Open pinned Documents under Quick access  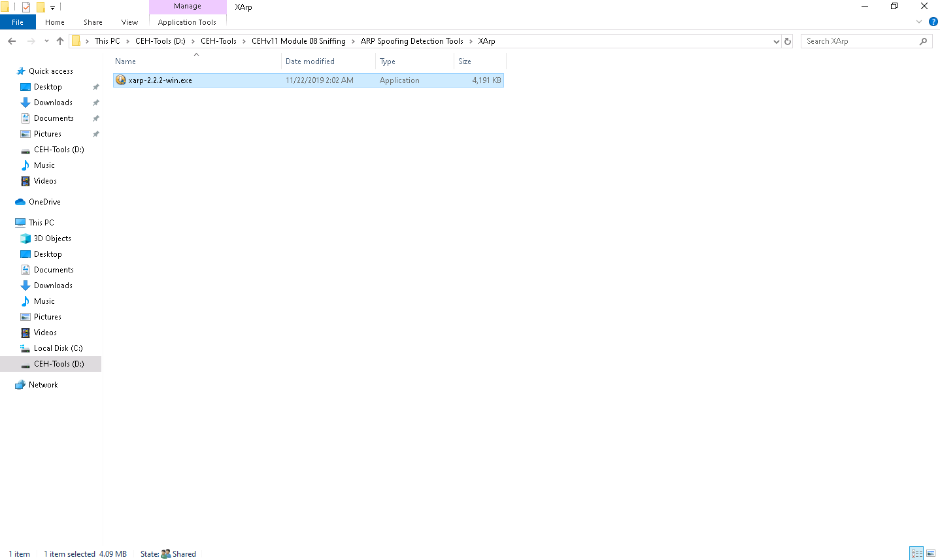(54, 118)
